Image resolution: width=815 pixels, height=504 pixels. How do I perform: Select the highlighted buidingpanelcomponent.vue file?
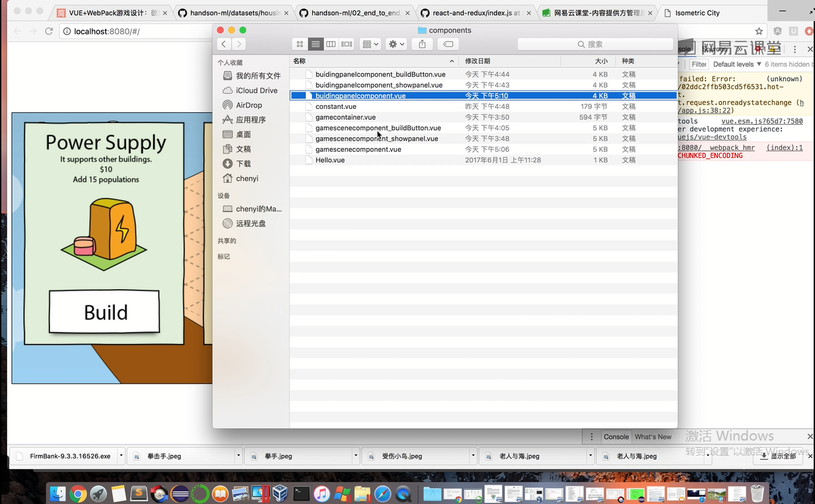coord(483,96)
